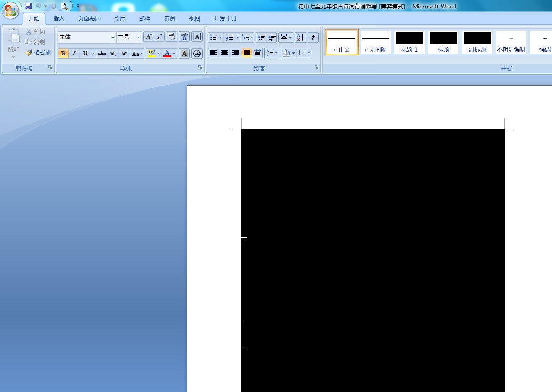Open the 开发工具 tab
The height and width of the screenshot is (392, 552).
point(225,19)
